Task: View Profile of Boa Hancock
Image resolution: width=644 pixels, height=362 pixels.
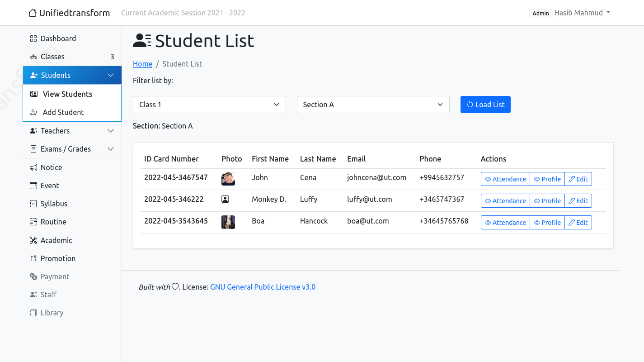Action: click(x=547, y=223)
